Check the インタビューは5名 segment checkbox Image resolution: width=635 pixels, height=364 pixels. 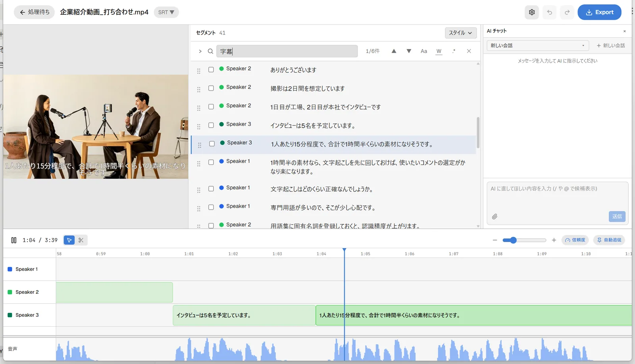(x=211, y=125)
